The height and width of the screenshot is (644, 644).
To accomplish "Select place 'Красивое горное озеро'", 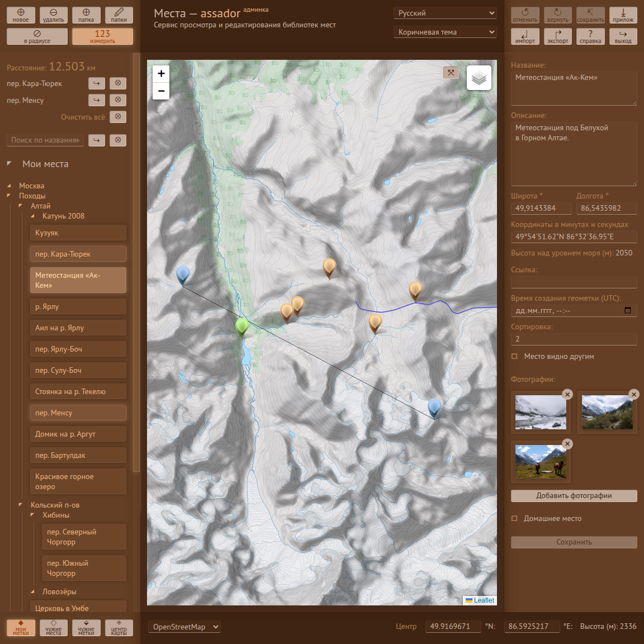I will point(78,481).
